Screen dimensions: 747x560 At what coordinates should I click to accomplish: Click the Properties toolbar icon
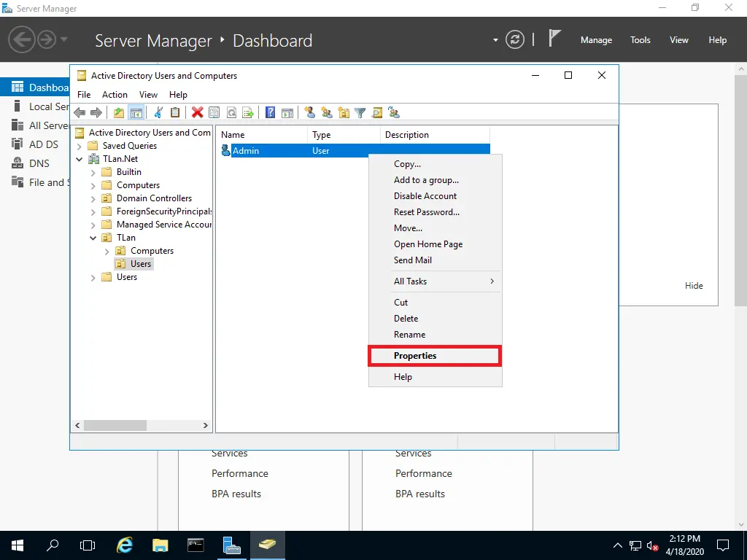[214, 113]
